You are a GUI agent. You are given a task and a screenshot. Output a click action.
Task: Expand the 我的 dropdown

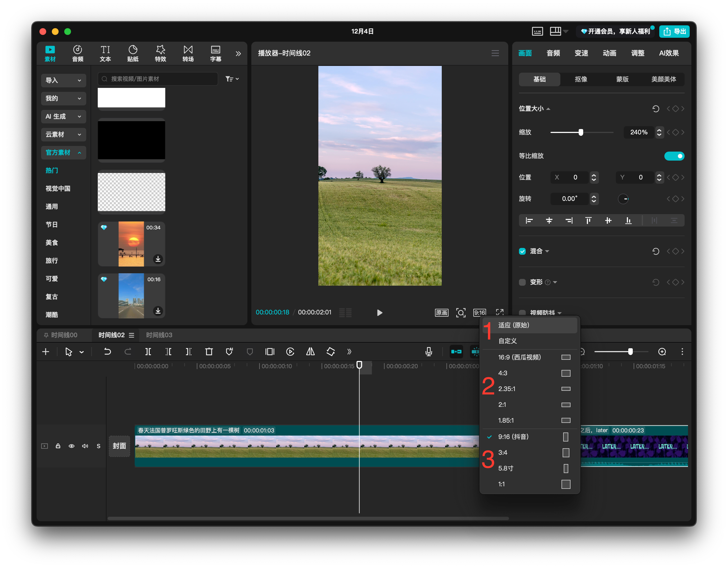tap(63, 98)
